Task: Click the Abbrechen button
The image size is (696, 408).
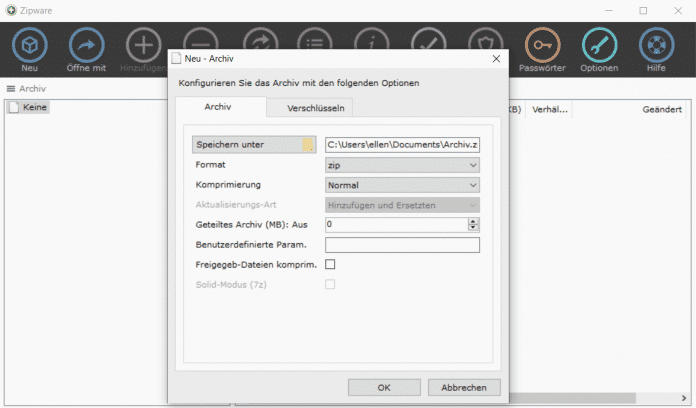Action: coord(464,387)
